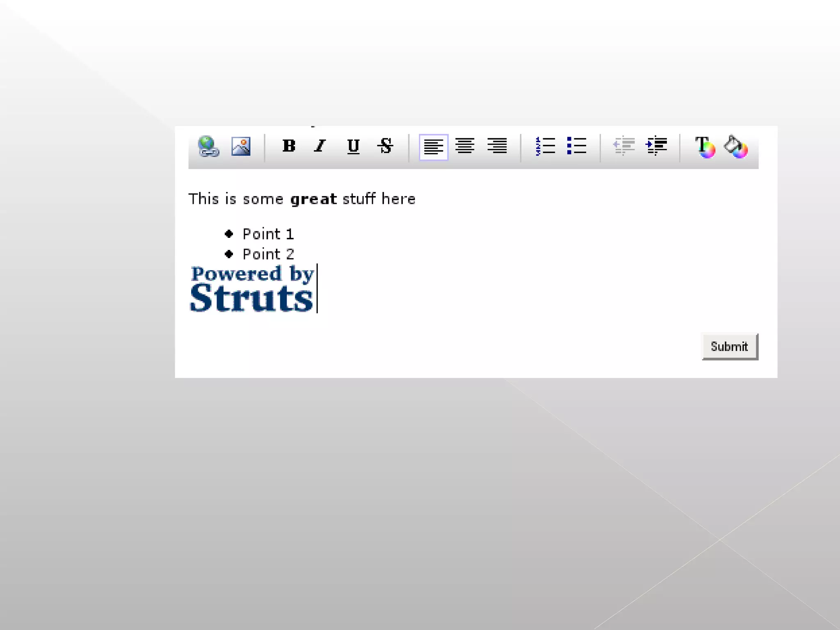The height and width of the screenshot is (630, 840).
Task: Insert a numbered list
Action: pos(545,146)
